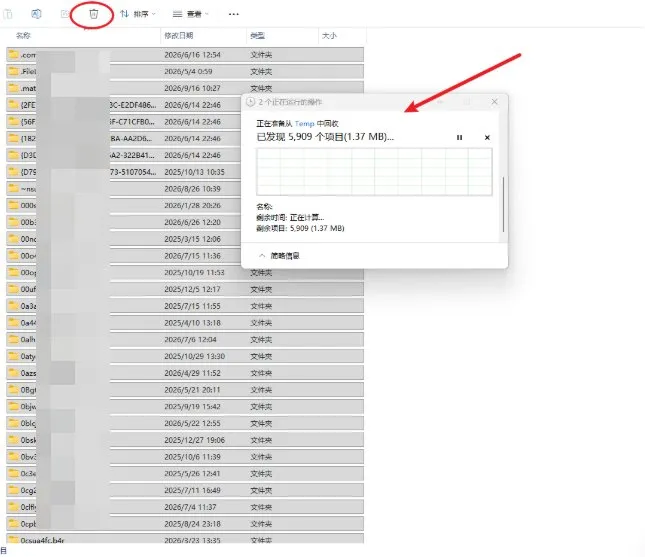
Task: Sort by the 修改日期 column header
Action: (x=179, y=35)
